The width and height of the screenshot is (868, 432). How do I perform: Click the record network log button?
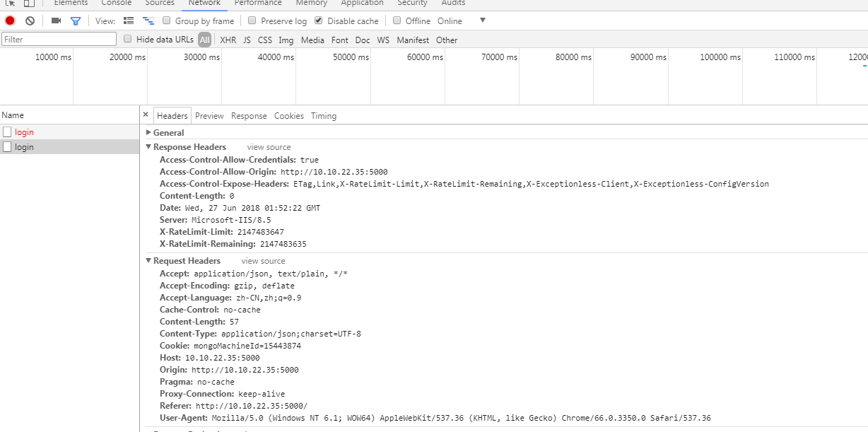tap(8, 21)
